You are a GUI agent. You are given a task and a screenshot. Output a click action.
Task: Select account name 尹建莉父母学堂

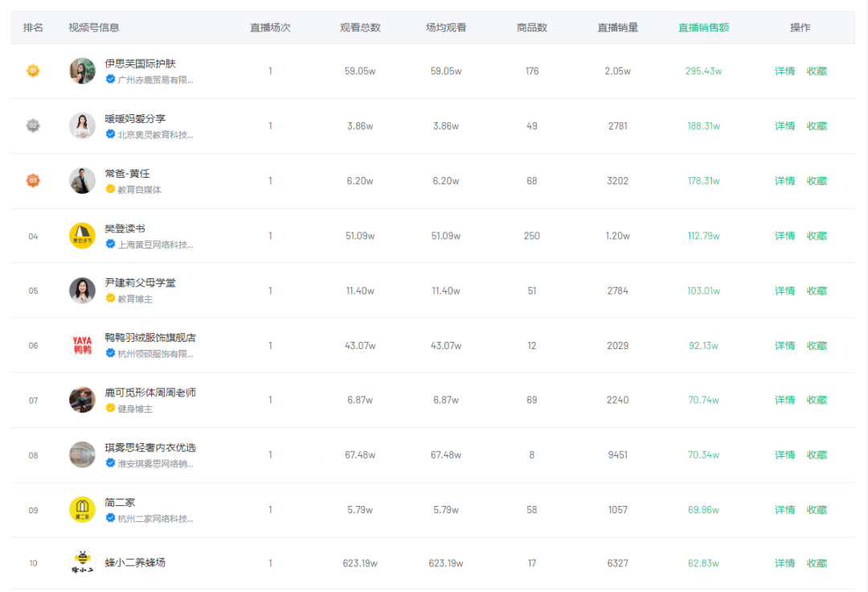[140, 282]
